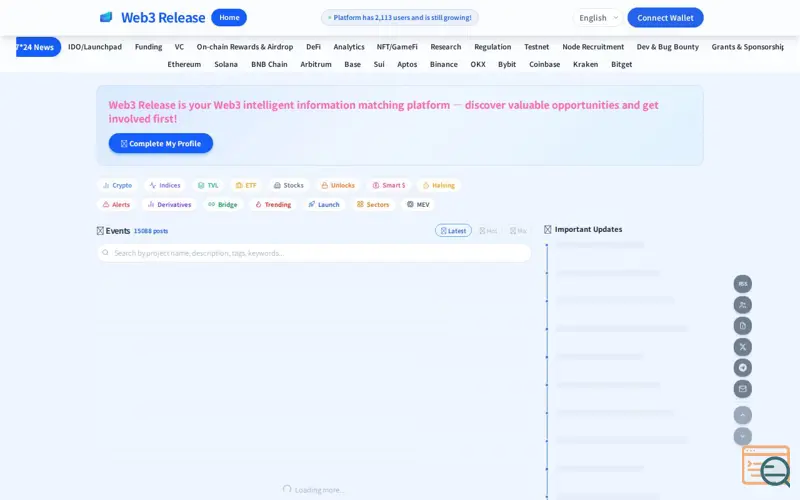Open the orange terminal search widget
The image size is (800, 500).
pyautogui.click(x=766, y=466)
